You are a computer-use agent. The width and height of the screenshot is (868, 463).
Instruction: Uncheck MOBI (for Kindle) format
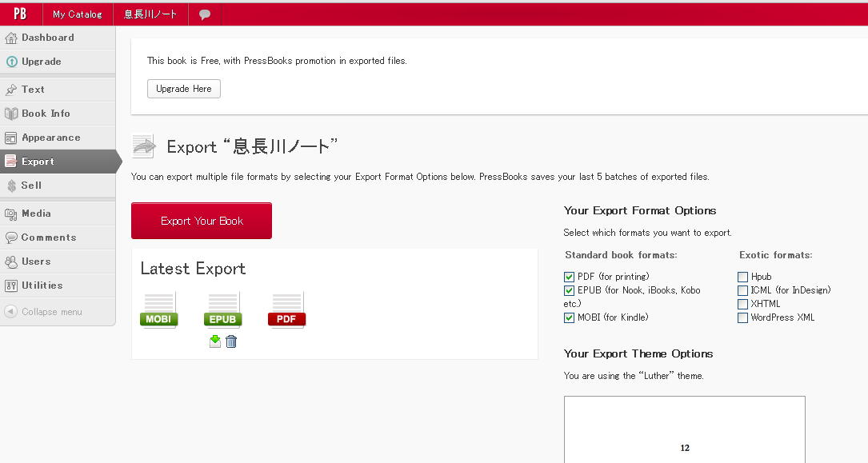(x=569, y=318)
